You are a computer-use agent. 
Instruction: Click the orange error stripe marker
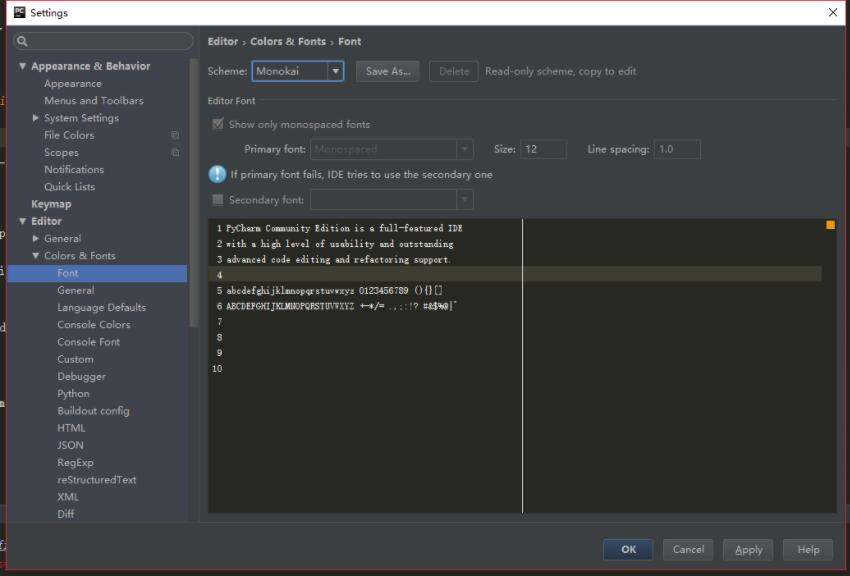(x=829, y=226)
